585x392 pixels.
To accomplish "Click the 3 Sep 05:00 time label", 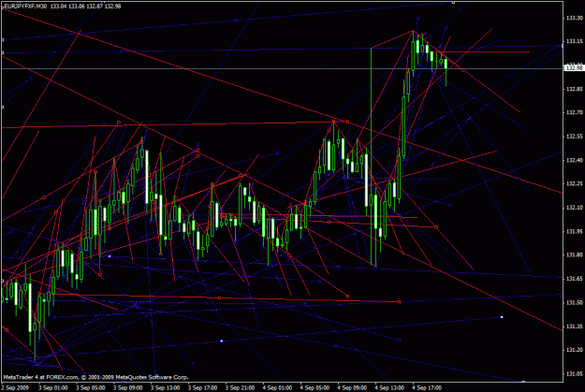I will 90,388.
